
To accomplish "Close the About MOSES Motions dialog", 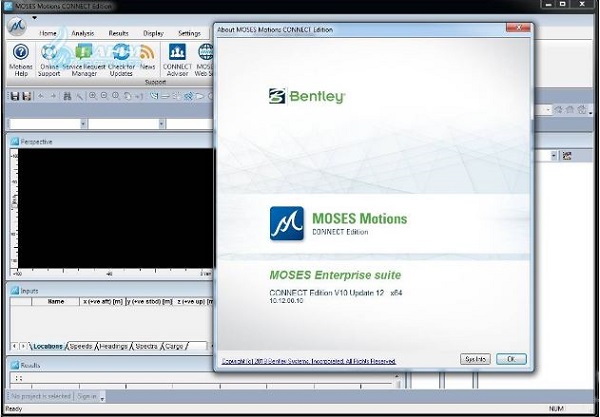I will tap(518, 28).
